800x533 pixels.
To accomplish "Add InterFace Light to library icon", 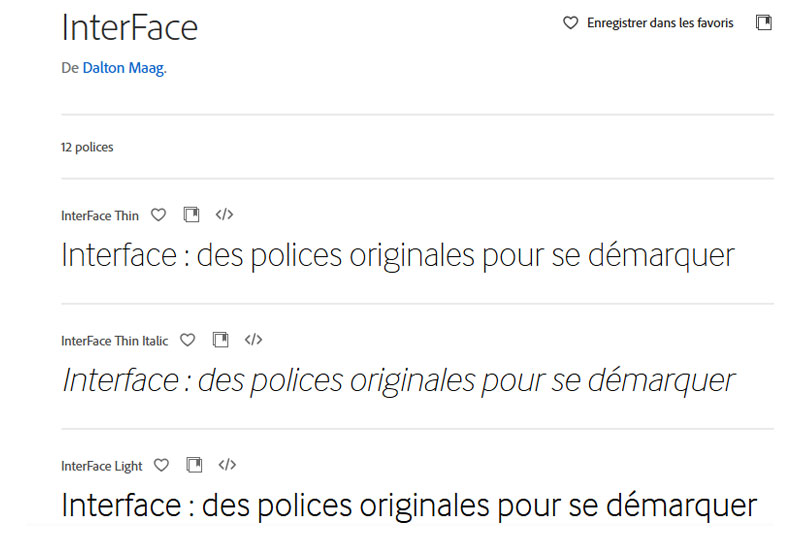I will click(x=194, y=465).
